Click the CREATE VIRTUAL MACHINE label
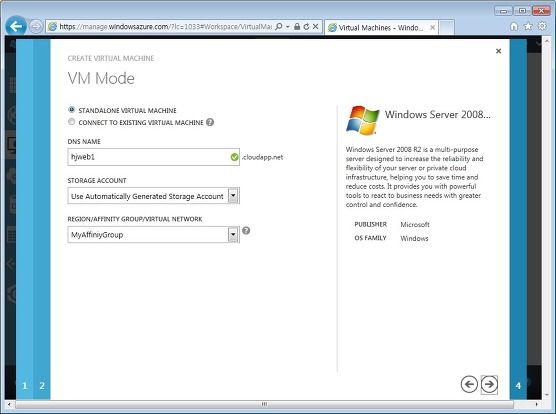This screenshot has width=556, height=414. (111, 58)
